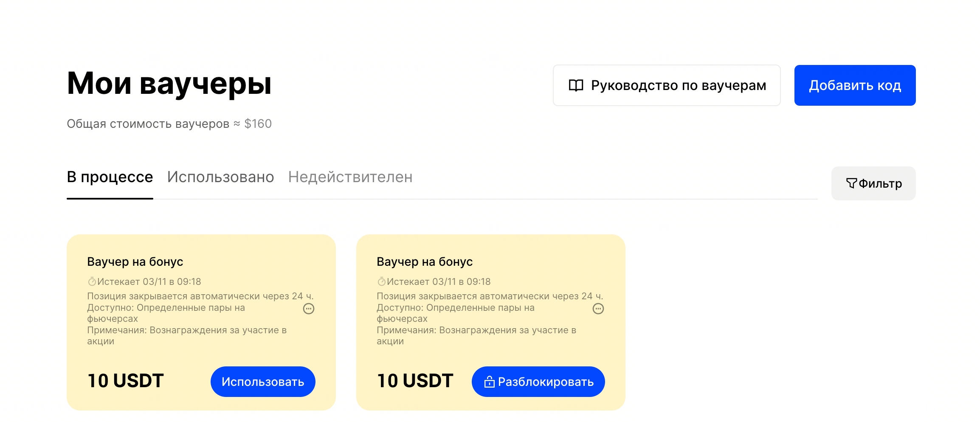The height and width of the screenshot is (422, 980).
Task: Select the Недействителен tab
Action: 350,177
